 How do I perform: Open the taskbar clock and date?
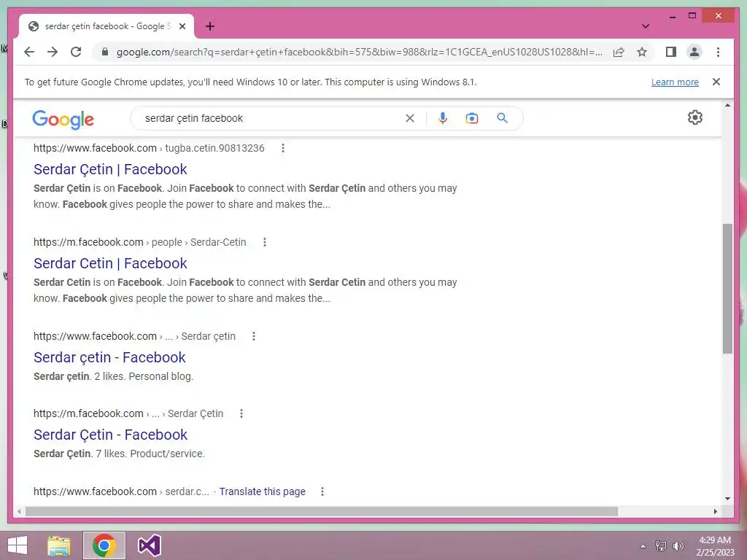(x=715, y=546)
